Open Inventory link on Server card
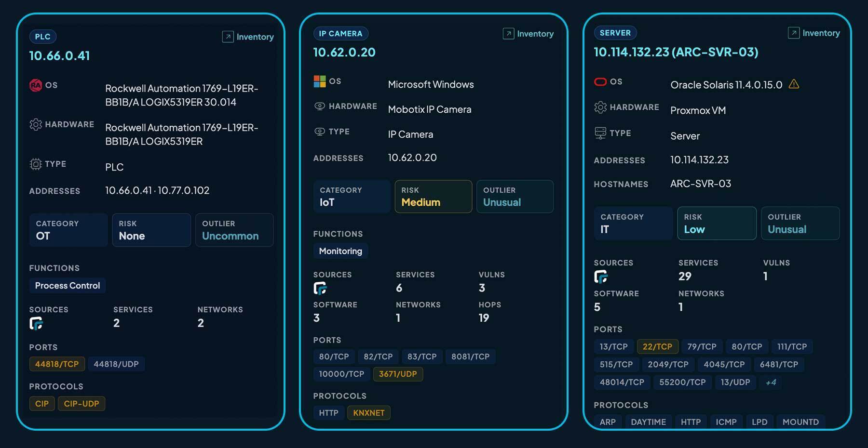The height and width of the screenshot is (448, 868). click(x=814, y=33)
